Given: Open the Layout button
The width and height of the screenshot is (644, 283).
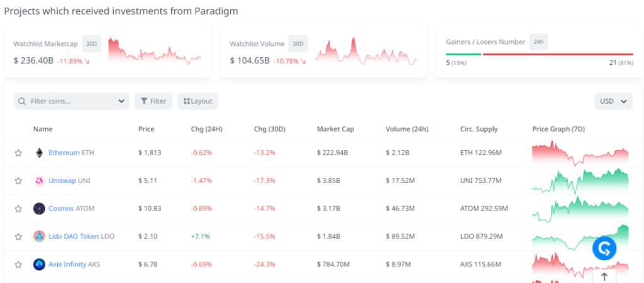Looking at the screenshot, I should (197, 101).
